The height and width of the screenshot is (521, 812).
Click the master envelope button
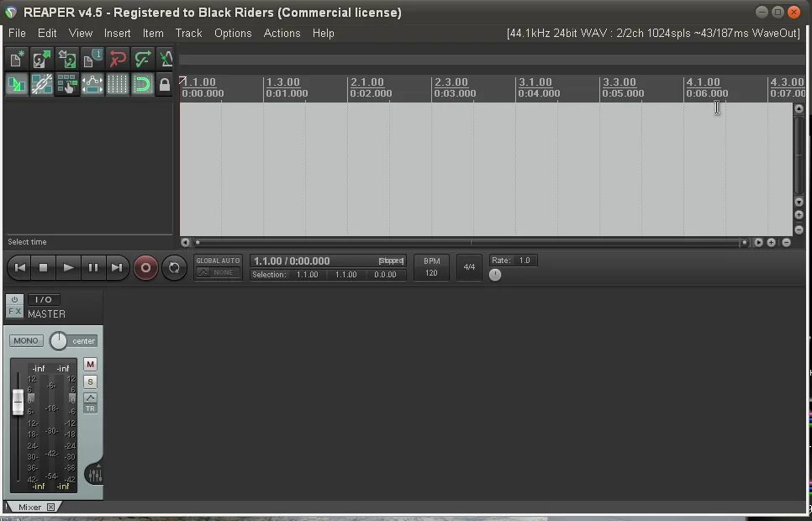click(x=90, y=397)
